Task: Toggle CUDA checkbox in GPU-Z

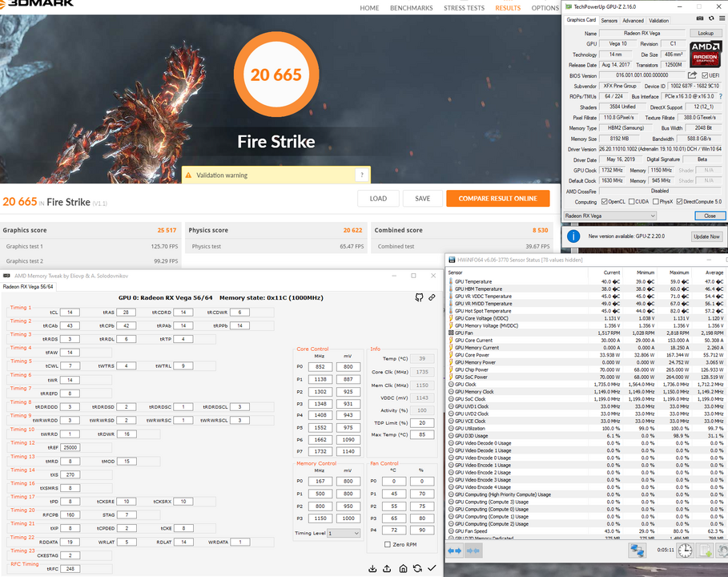Action: (x=631, y=202)
